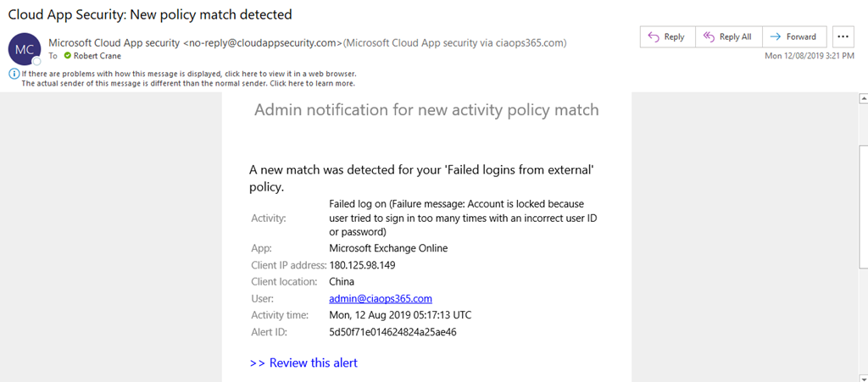Screen dimensions: 868x382
Task: Click the client IP address 180.125.98.149
Action: coord(362,265)
